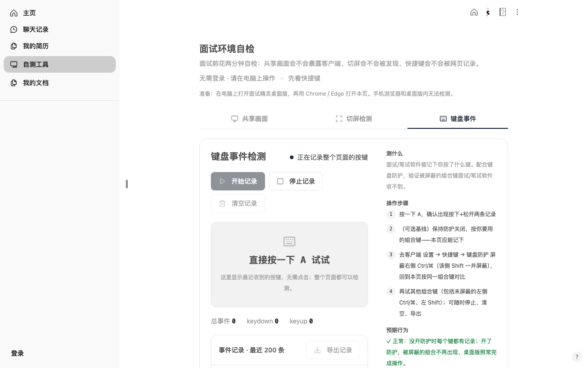The height and width of the screenshot is (368, 588).
Task: Click the 停止记录 button
Action: (x=296, y=181)
